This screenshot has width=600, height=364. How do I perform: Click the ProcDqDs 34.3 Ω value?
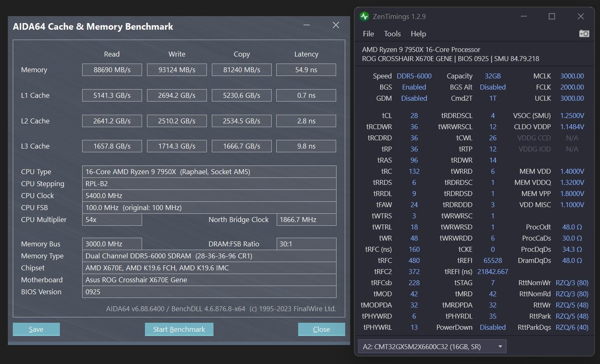(x=572, y=249)
